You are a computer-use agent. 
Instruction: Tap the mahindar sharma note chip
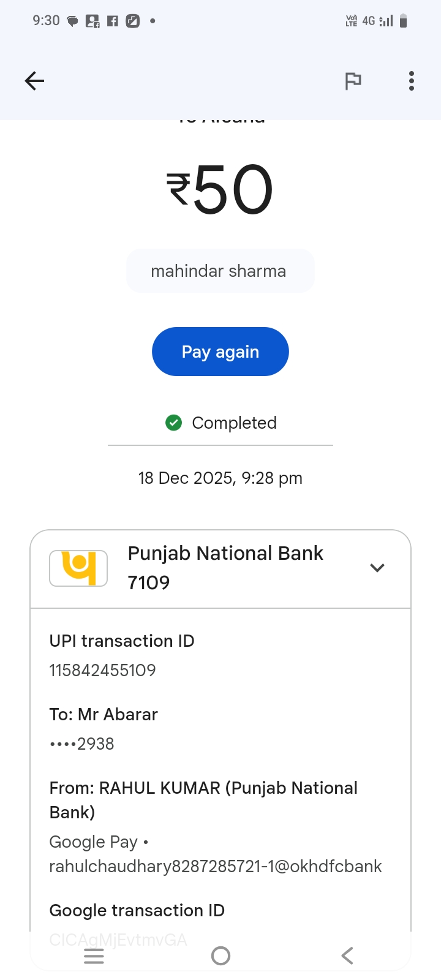pyautogui.click(x=221, y=271)
